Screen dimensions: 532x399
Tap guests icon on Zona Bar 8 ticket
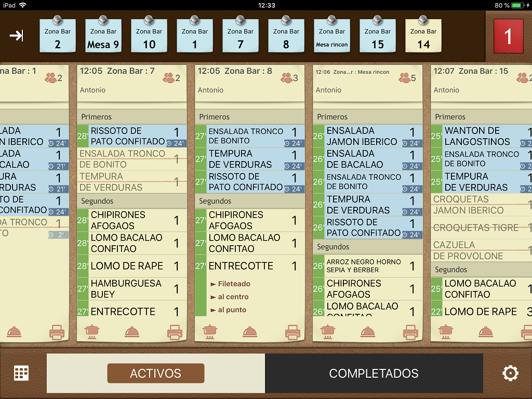pos(289,78)
